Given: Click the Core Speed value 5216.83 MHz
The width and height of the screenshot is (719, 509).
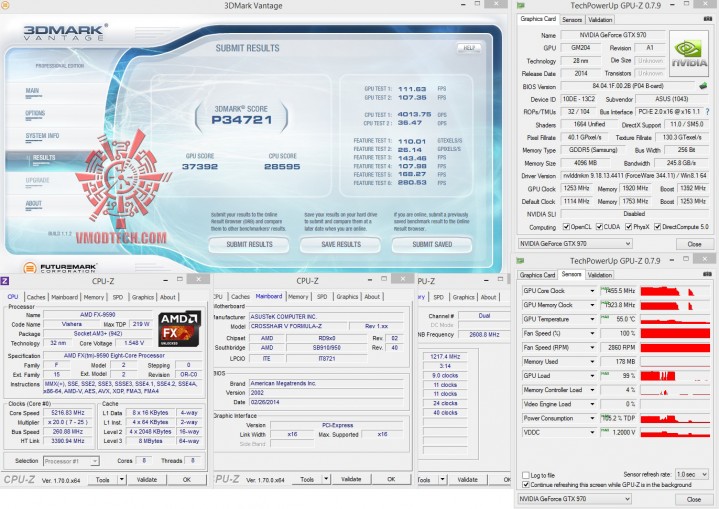Looking at the screenshot, I should tap(67, 413).
